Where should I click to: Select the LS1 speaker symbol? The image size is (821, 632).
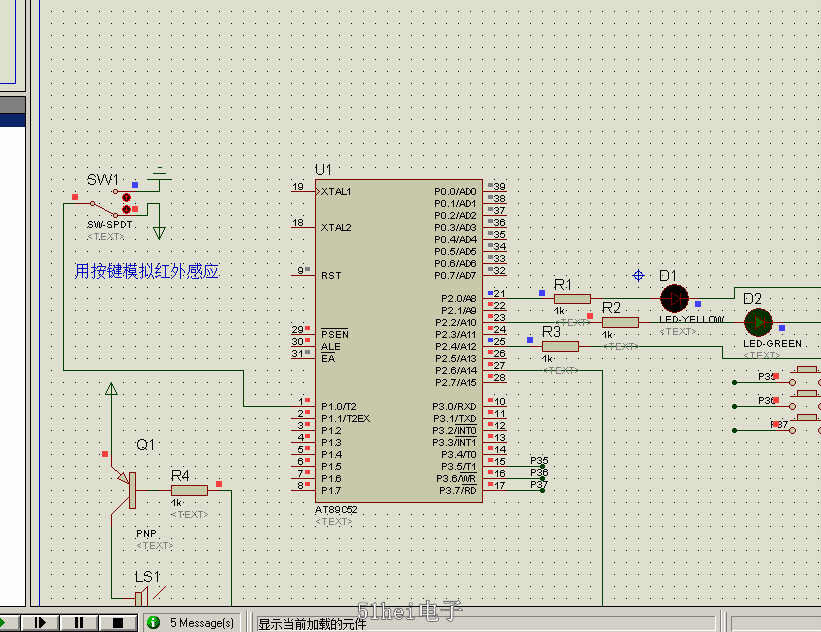point(148,597)
